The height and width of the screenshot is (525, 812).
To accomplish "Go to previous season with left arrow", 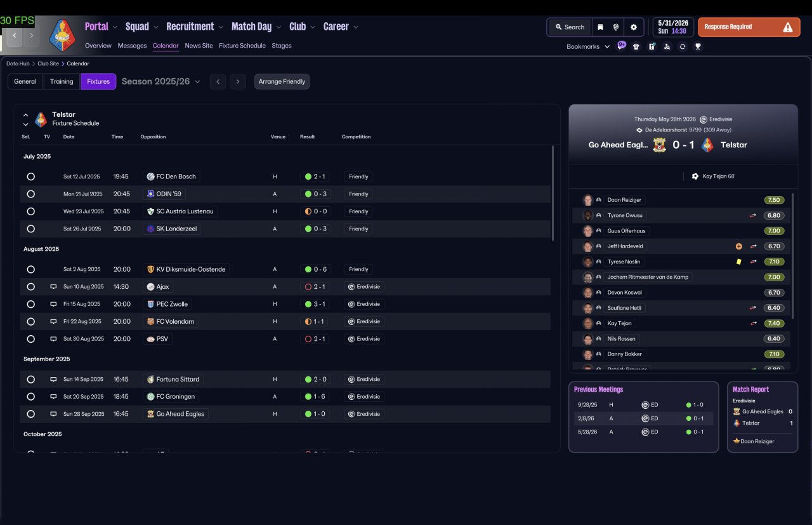I will coord(218,81).
